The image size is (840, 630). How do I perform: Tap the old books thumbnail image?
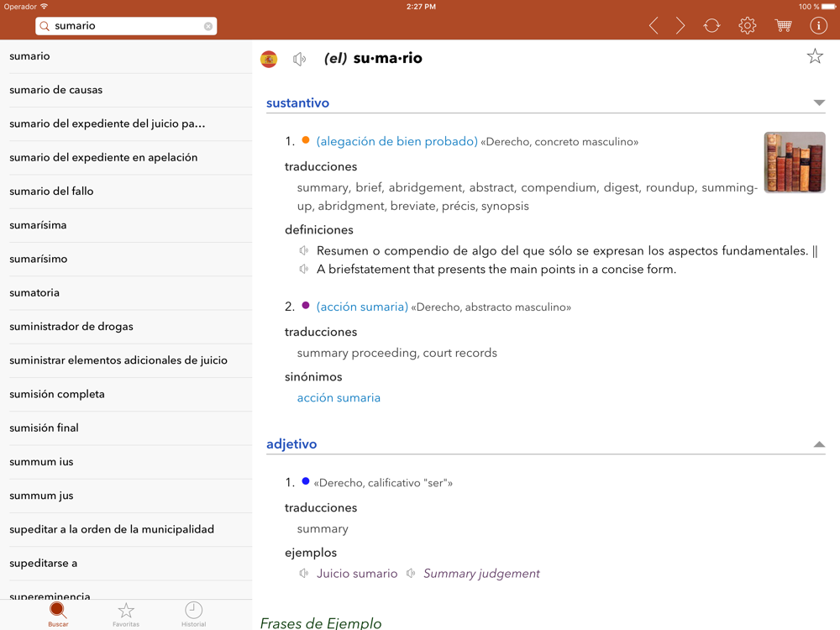pos(794,162)
